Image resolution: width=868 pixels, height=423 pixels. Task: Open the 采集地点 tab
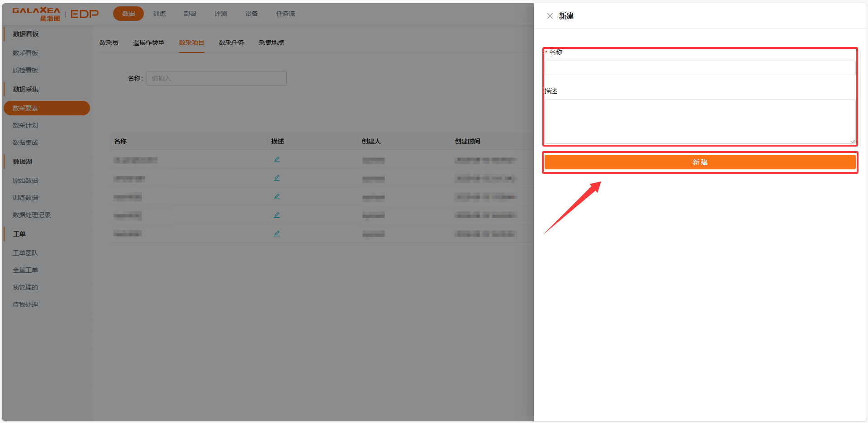point(271,43)
